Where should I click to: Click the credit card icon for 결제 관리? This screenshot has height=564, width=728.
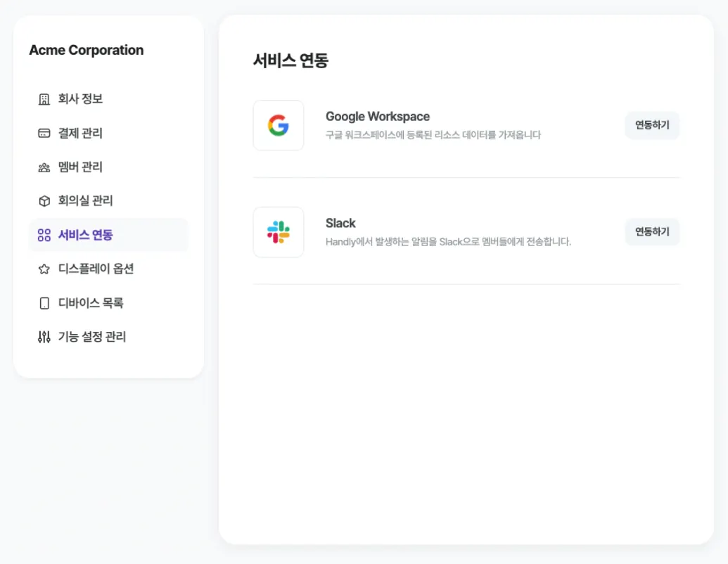(44, 133)
